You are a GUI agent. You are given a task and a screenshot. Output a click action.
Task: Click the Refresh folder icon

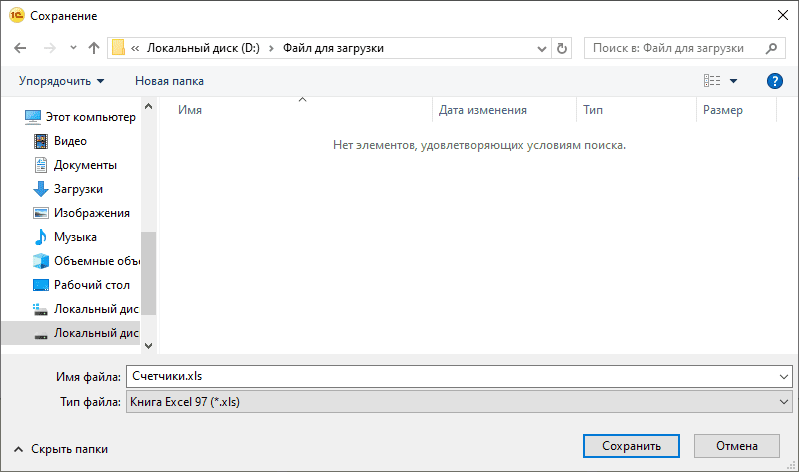[562, 48]
